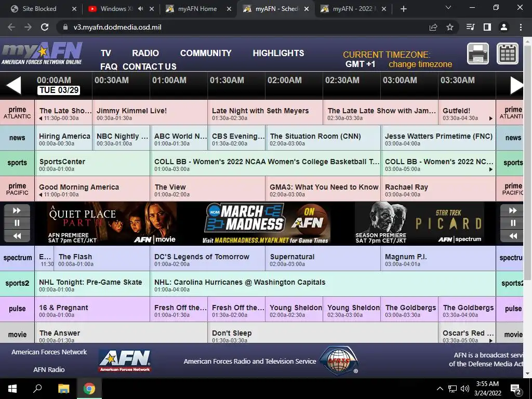Fast-forward the right banner carousel
The width and height of the screenshot is (532, 399).
(513, 211)
